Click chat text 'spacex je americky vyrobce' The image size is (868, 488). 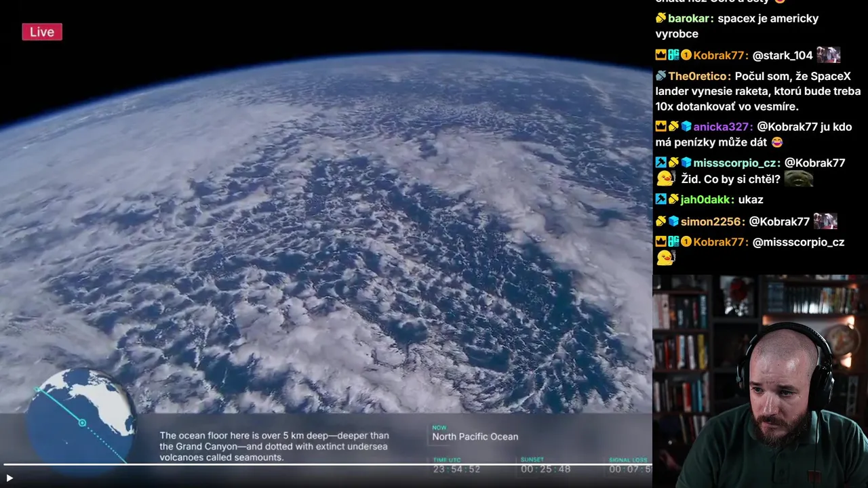pyautogui.click(x=736, y=26)
